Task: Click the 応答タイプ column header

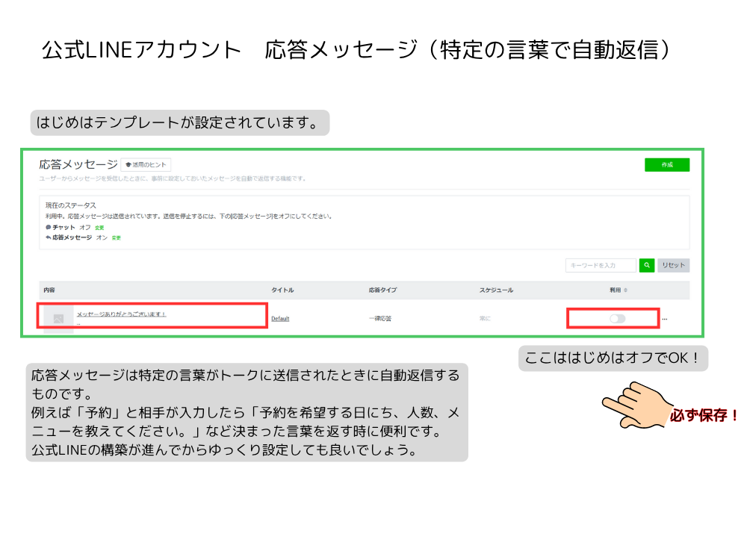Action: click(382, 290)
